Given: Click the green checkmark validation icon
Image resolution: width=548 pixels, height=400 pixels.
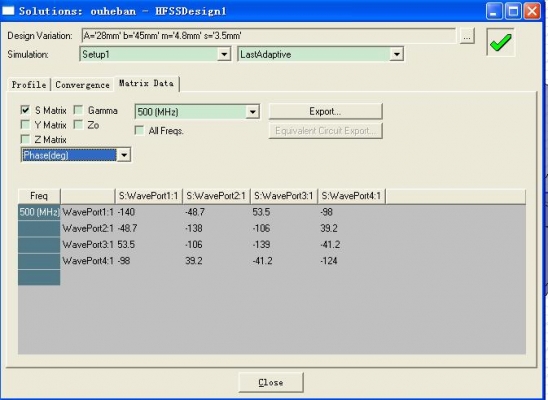Looking at the screenshot, I should point(500,42).
